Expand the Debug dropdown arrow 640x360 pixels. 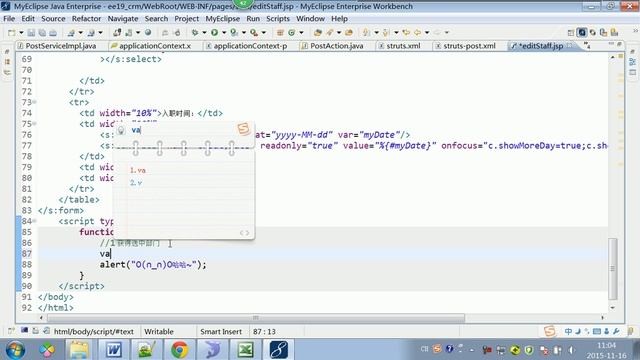(x=204, y=33)
